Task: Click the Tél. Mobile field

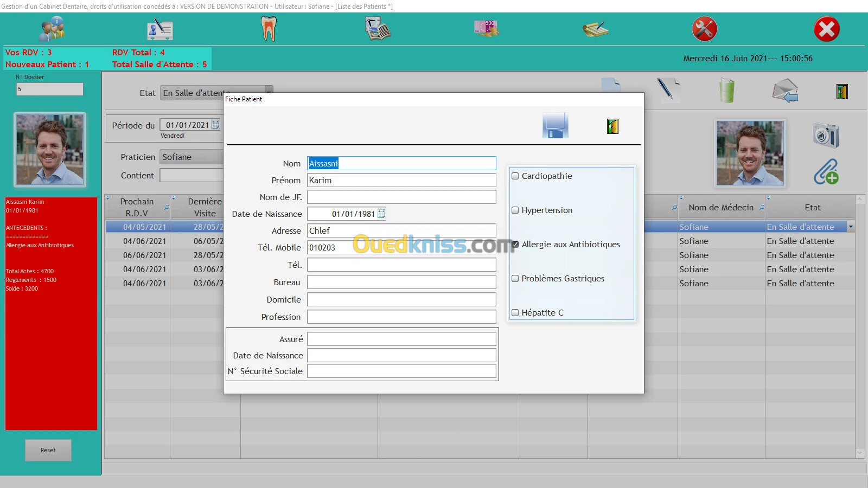Action: coord(401,247)
